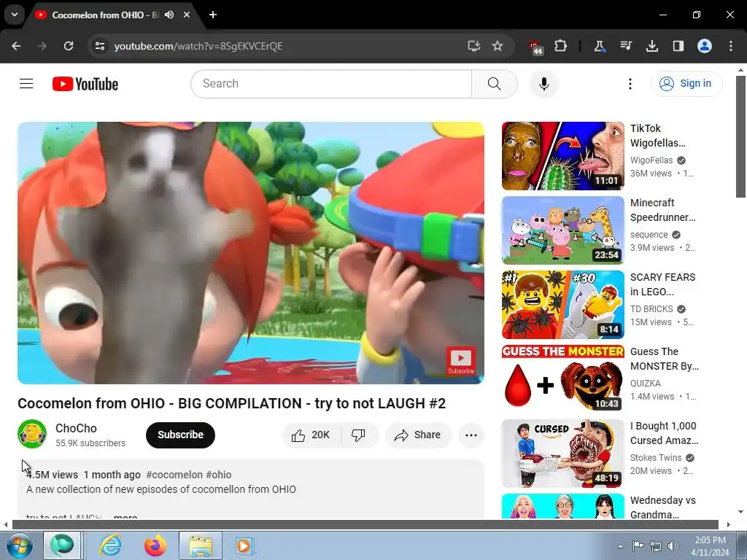Open media player on taskbar
The width and height of the screenshot is (747, 560).
pyautogui.click(x=245, y=545)
